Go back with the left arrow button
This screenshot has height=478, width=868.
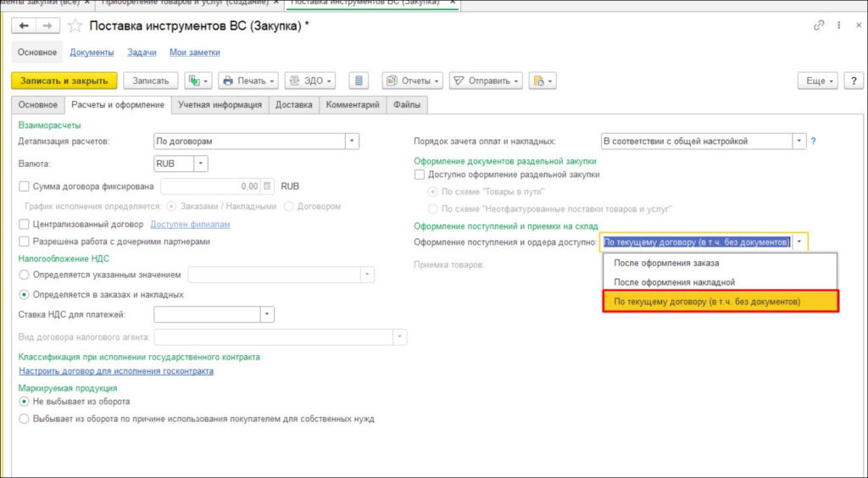[x=24, y=26]
